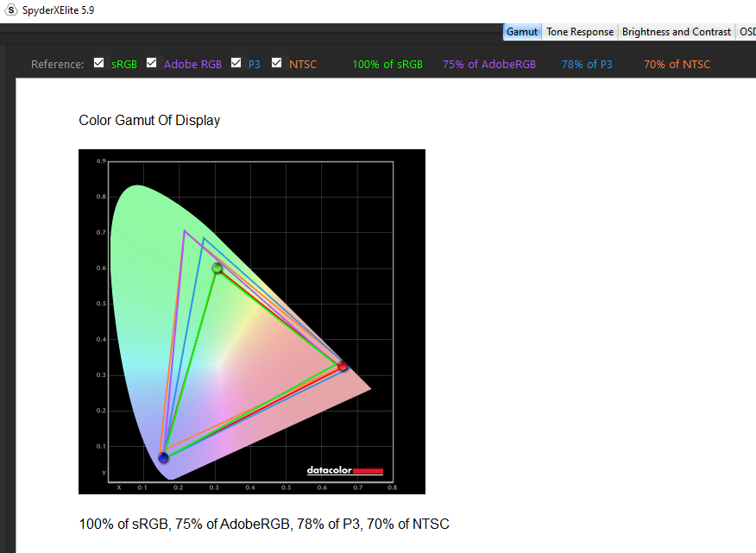756x553 pixels.
Task: Select the red primary marker on gamut chart
Action: pos(343,367)
